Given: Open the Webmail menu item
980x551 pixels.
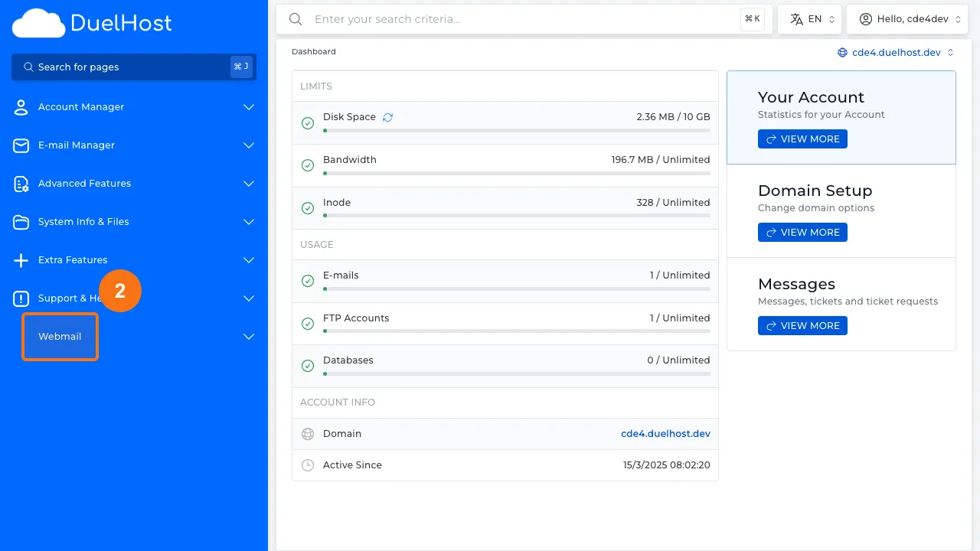Looking at the screenshot, I should tap(60, 337).
